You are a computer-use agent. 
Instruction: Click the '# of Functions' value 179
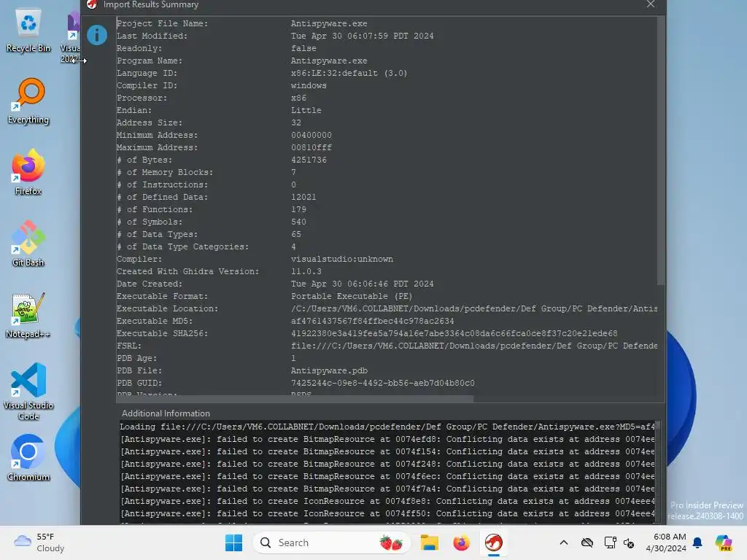(298, 209)
